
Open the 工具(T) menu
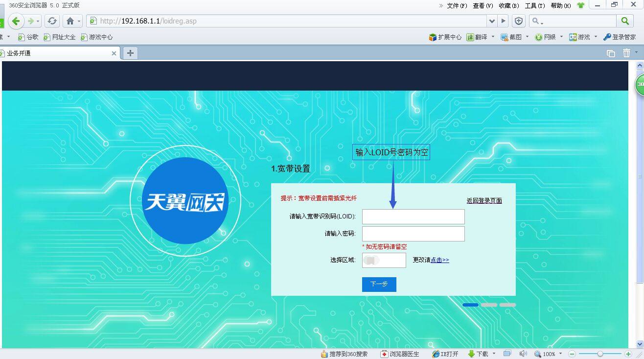click(535, 6)
